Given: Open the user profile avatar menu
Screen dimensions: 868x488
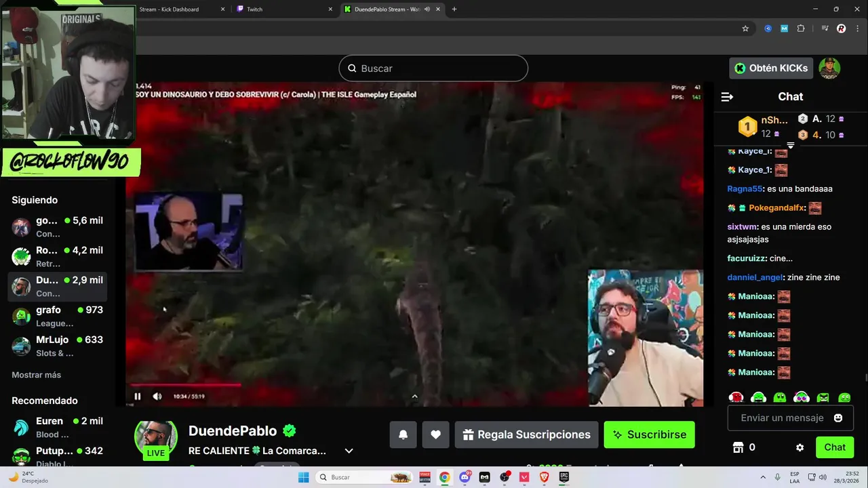Looking at the screenshot, I should 829,68.
